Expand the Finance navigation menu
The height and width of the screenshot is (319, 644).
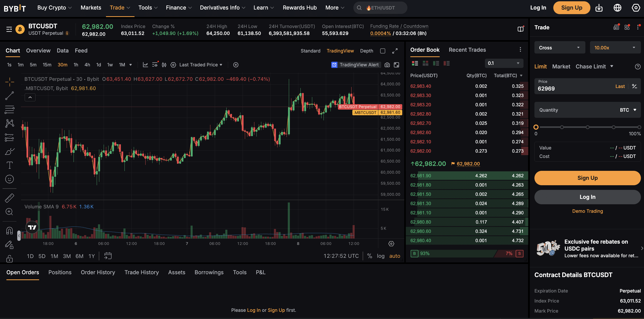tap(179, 8)
